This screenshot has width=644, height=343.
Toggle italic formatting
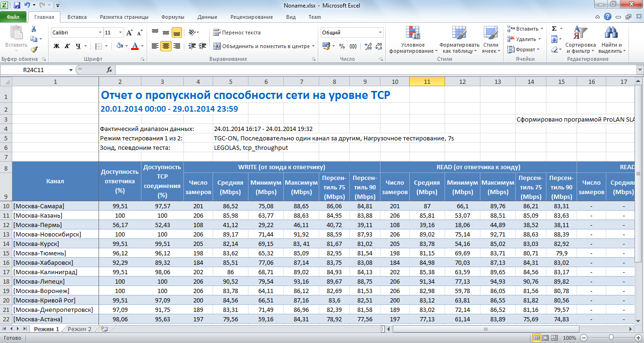[x=67, y=46]
